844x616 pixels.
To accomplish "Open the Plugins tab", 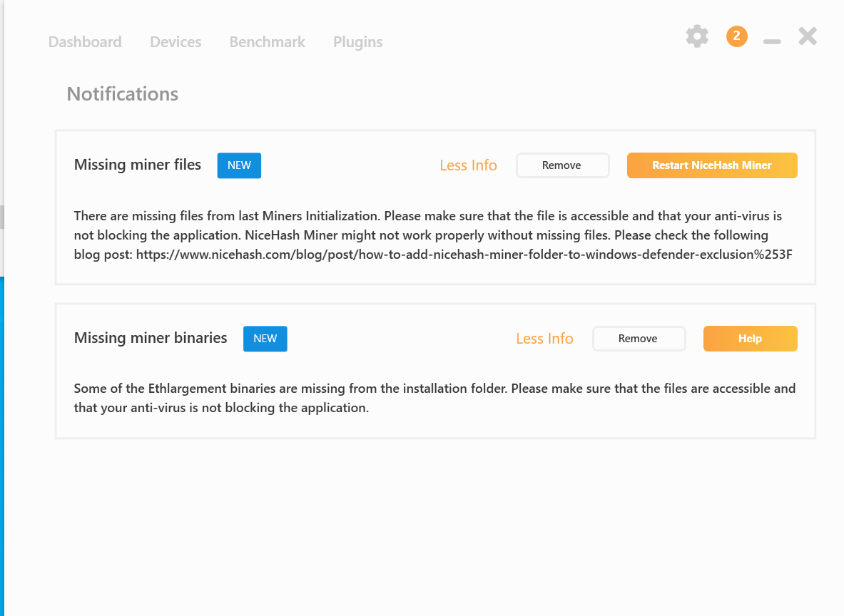I will click(358, 42).
